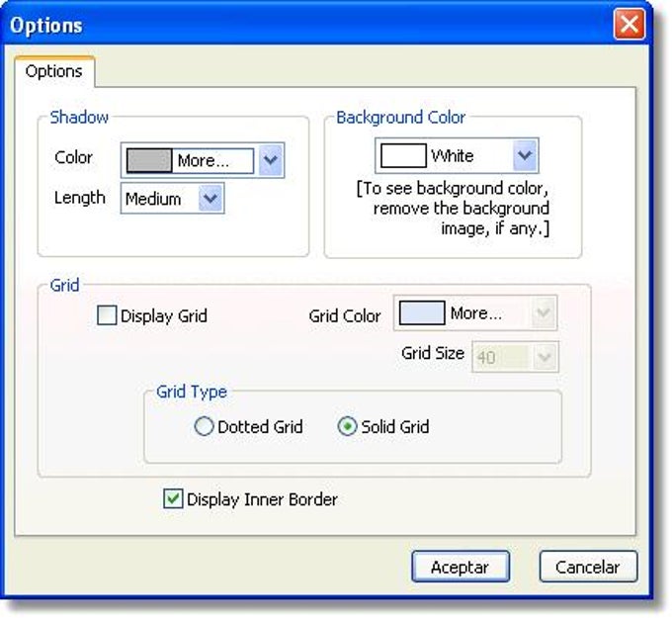
Task: Click the Grid Size value 40 field
Action: tap(503, 356)
